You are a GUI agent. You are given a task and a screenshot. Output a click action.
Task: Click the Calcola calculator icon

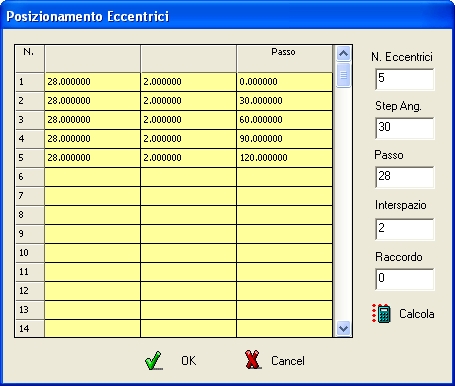tap(381, 313)
